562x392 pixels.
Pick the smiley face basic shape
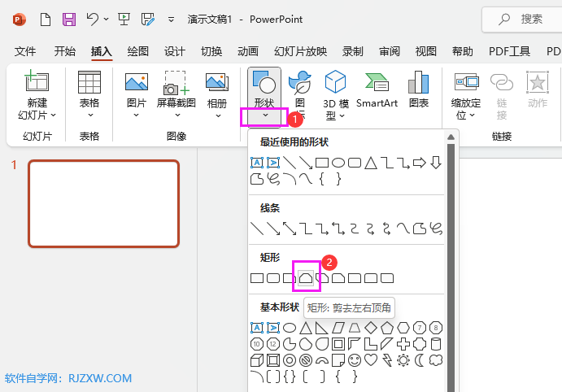pyautogui.click(x=355, y=359)
